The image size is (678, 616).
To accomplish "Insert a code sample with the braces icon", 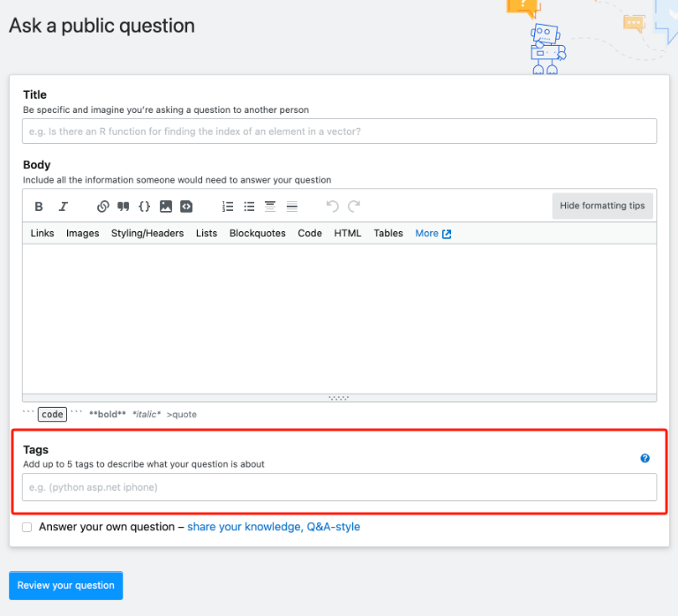I will click(x=144, y=207).
